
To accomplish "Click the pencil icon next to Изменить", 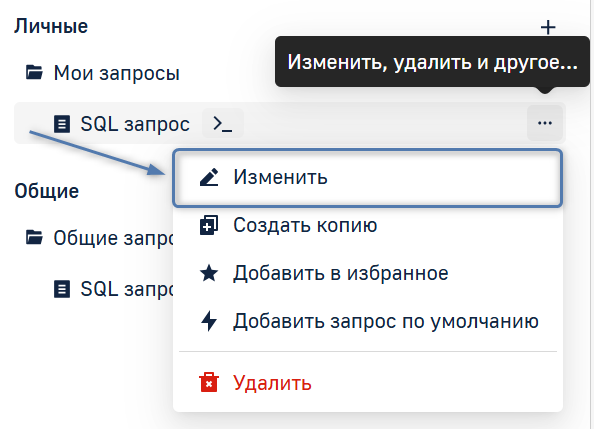I will [x=209, y=177].
